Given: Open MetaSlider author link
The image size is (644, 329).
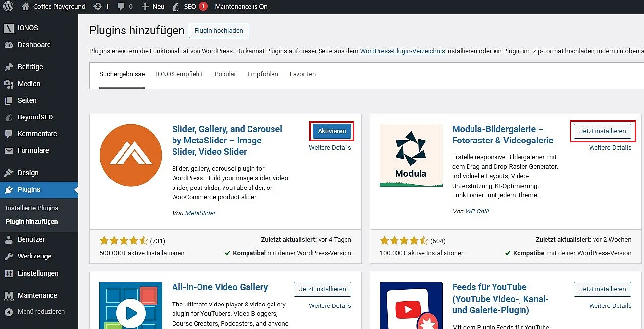Looking at the screenshot, I should click(x=200, y=213).
